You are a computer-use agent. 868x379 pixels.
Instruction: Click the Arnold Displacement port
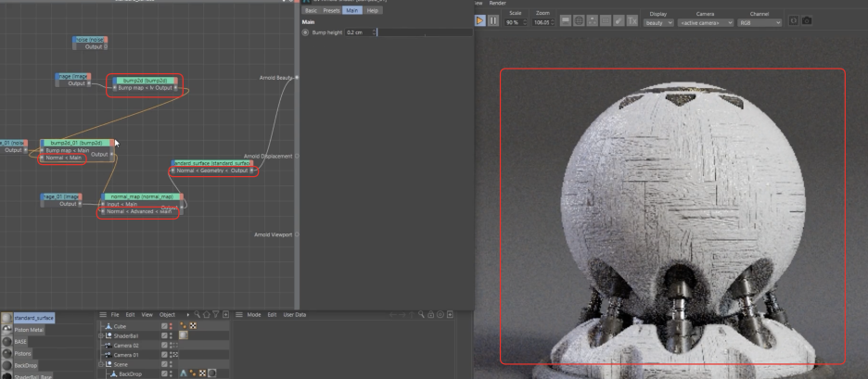(x=297, y=156)
